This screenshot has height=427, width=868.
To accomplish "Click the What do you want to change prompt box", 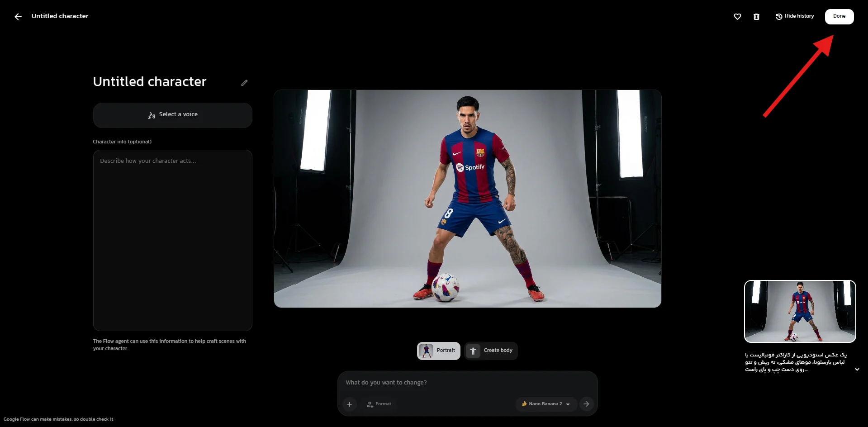I will 467,383.
